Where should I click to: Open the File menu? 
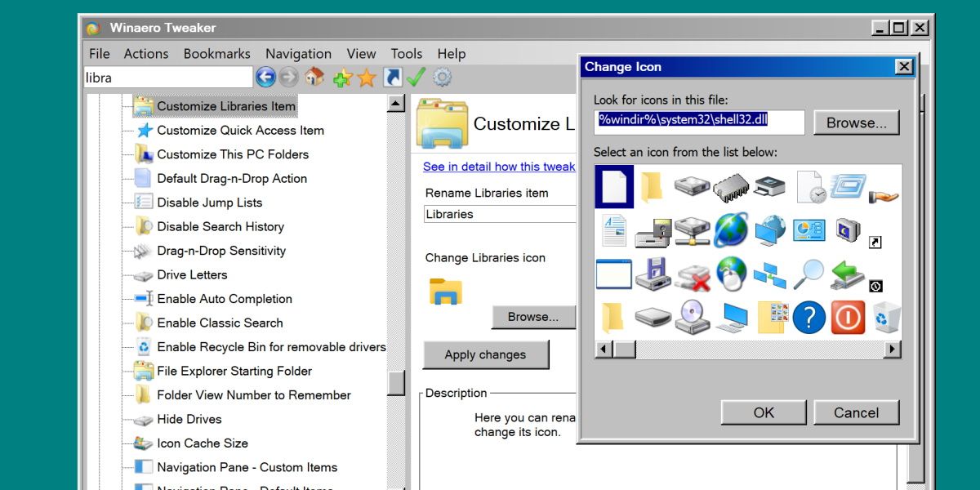tap(100, 54)
